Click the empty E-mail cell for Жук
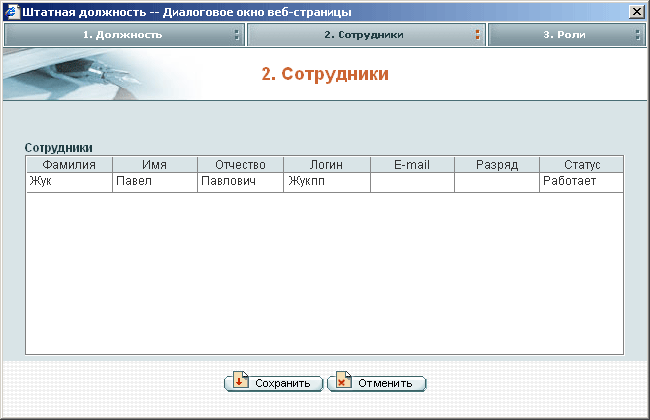Screen dimensions: 650x420 [x=412, y=182]
